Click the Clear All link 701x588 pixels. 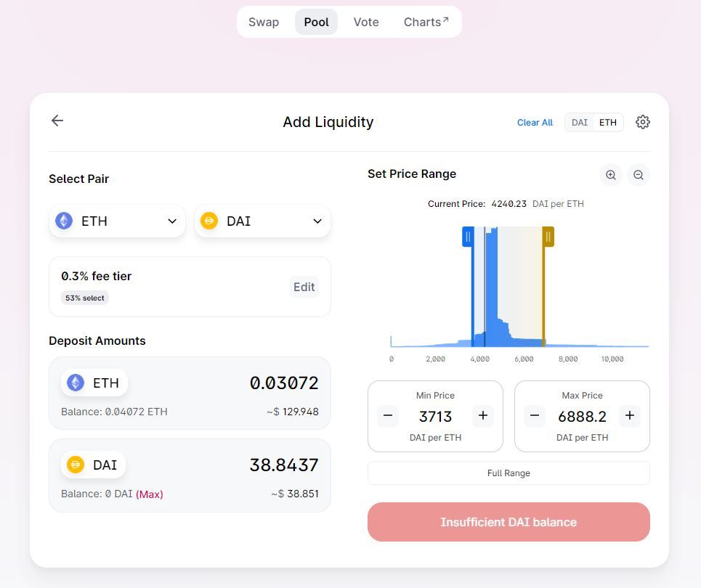tap(535, 123)
